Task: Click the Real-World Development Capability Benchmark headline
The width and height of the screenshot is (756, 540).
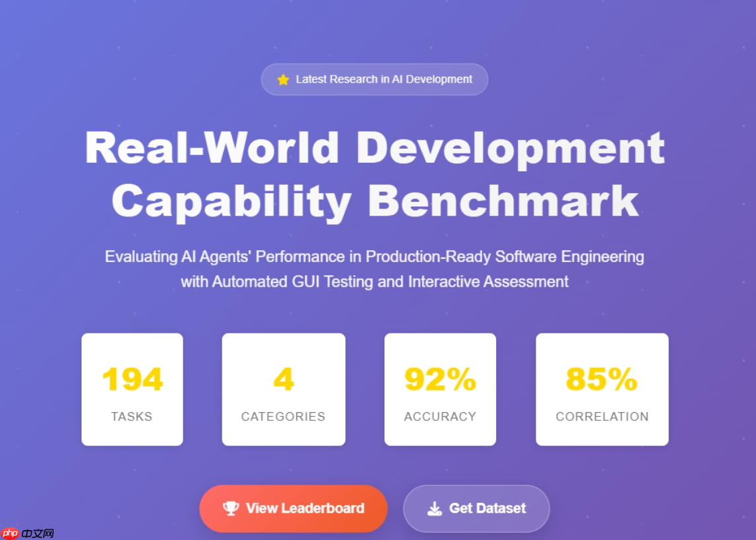Action: [x=374, y=173]
